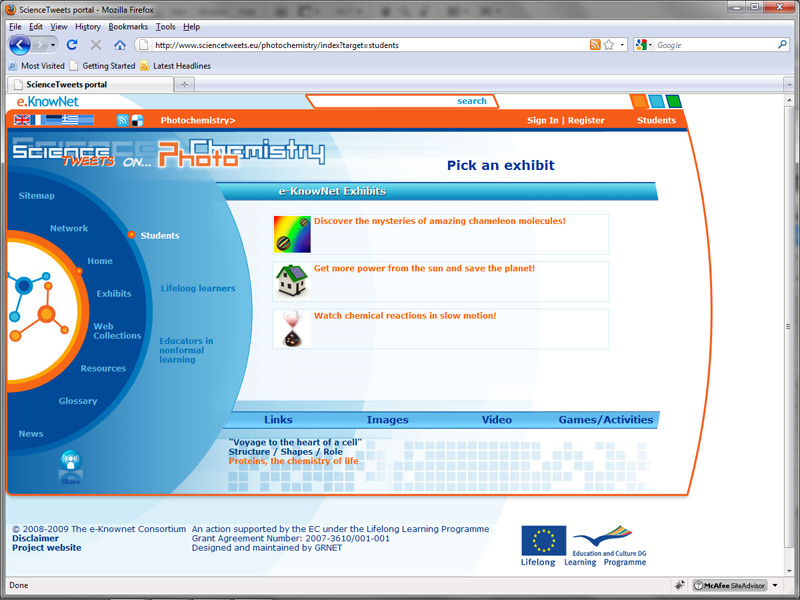This screenshot has width=800, height=600.
Task: Expand the address bar history dropdown
Action: coord(622,45)
